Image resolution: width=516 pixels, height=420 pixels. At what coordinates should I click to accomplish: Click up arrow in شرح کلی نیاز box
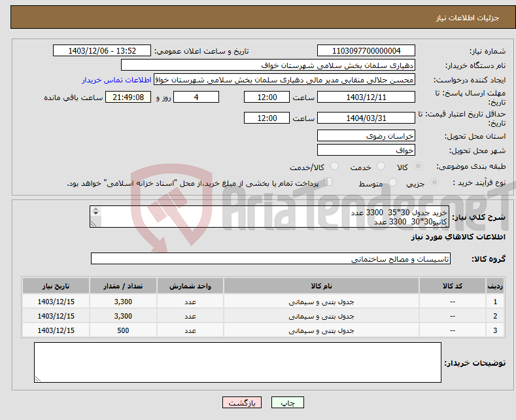coord(95,209)
